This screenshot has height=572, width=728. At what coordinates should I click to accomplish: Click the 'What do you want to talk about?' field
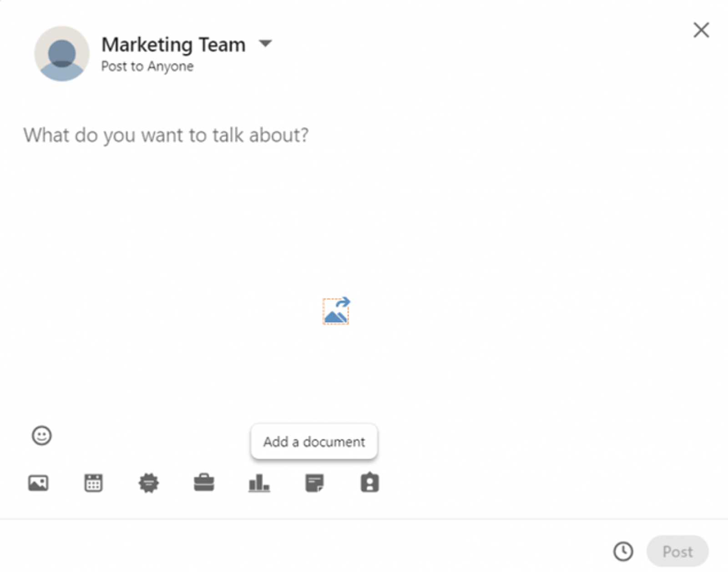tap(166, 135)
